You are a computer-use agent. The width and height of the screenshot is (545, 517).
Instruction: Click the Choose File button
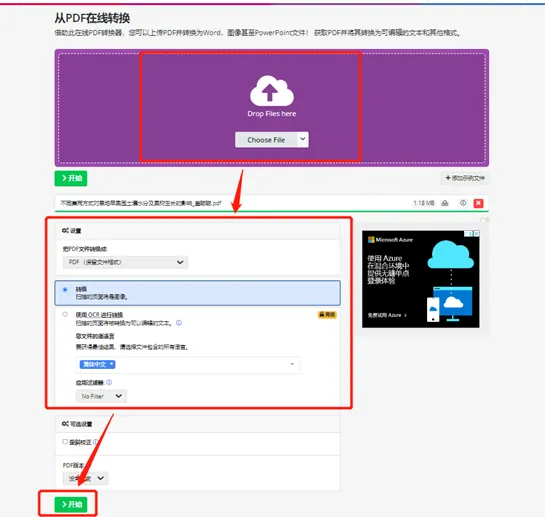coord(266,140)
